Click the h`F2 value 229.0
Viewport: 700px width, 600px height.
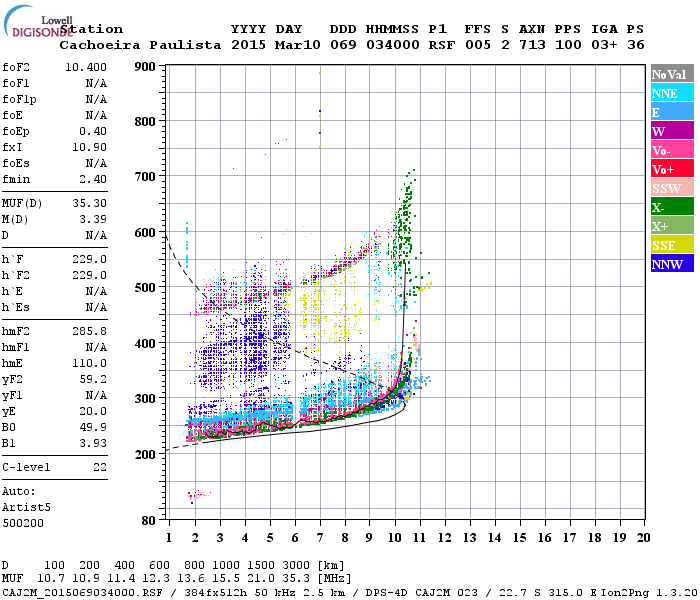point(89,275)
